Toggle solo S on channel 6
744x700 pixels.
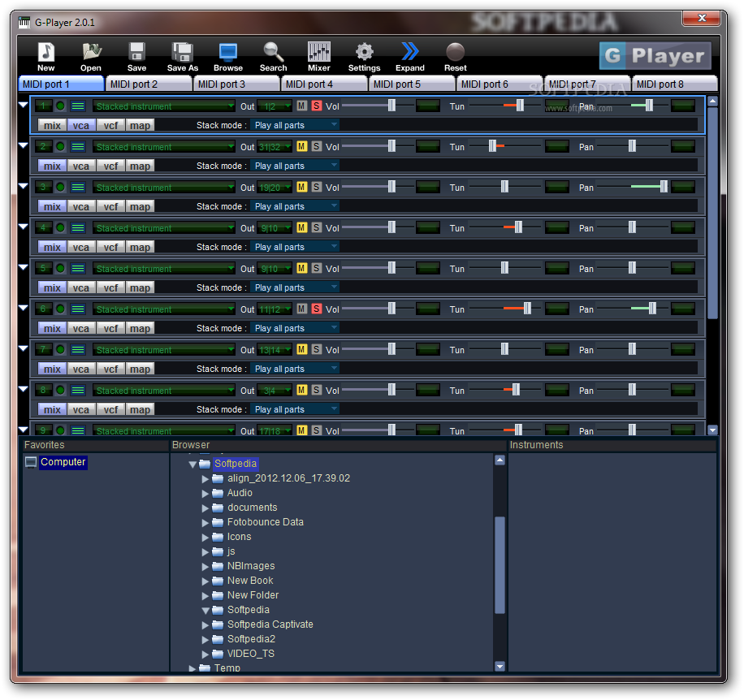(317, 309)
